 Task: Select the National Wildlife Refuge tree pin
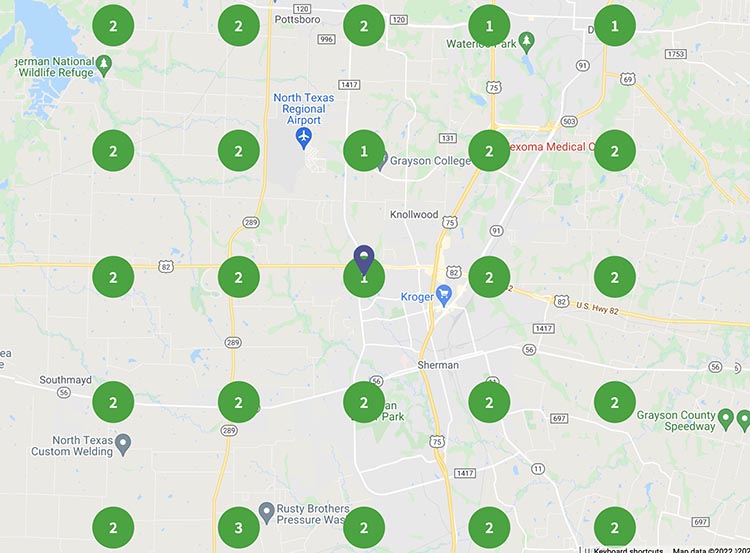[104, 66]
